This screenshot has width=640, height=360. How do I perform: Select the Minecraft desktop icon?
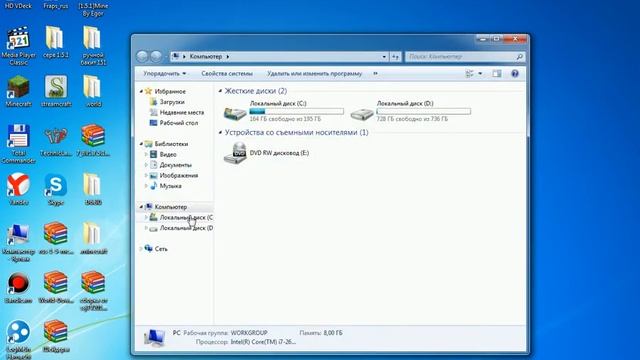point(18,91)
